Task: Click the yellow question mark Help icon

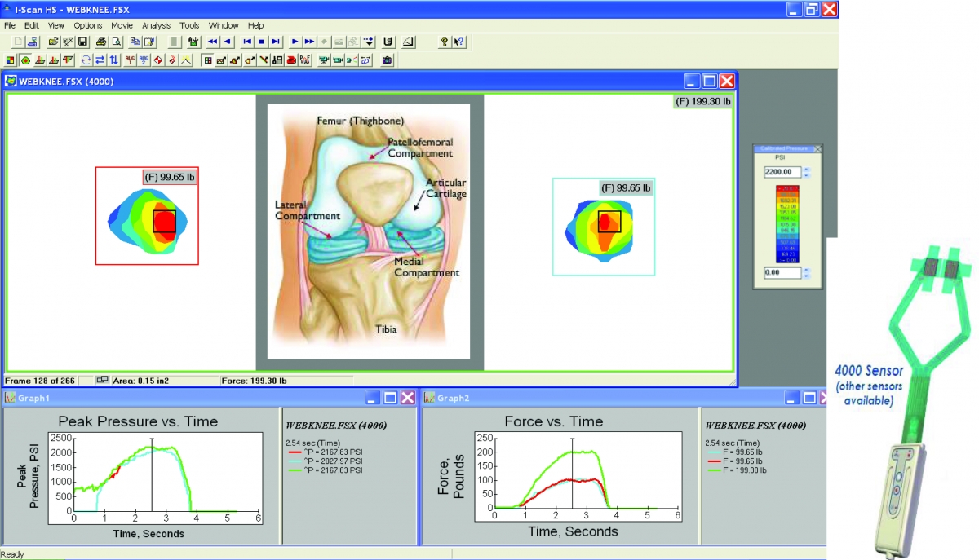Action: 445,42
